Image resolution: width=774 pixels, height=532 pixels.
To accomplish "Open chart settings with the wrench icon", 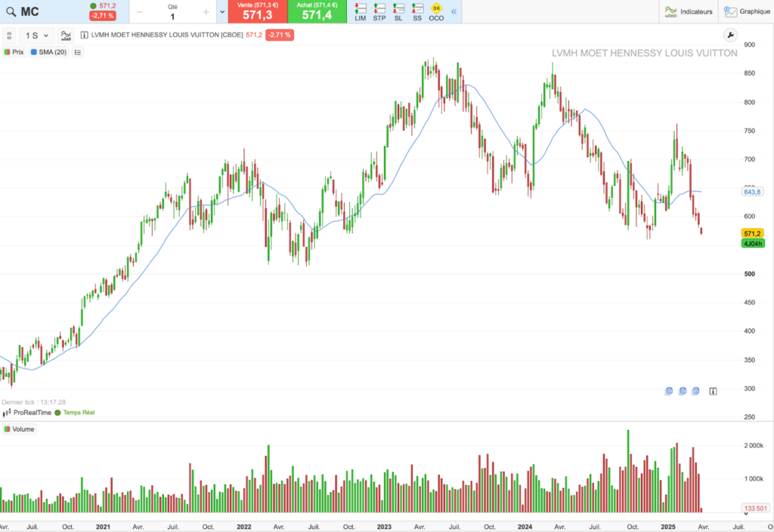I will coord(730,35).
